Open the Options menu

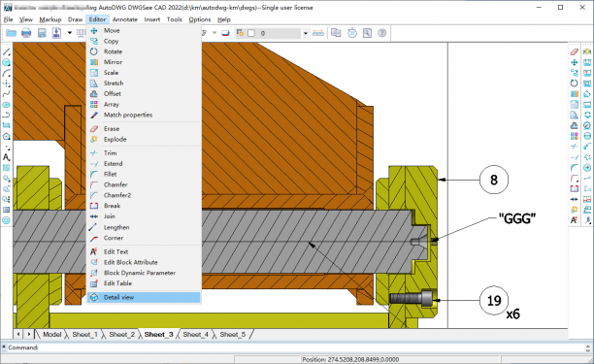tap(200, 19)
